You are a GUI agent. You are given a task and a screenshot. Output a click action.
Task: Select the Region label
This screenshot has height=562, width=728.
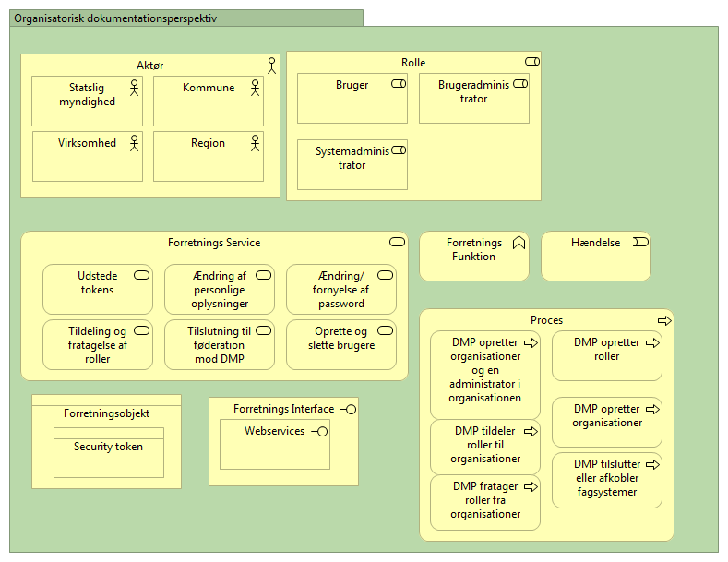click(208, 143)
